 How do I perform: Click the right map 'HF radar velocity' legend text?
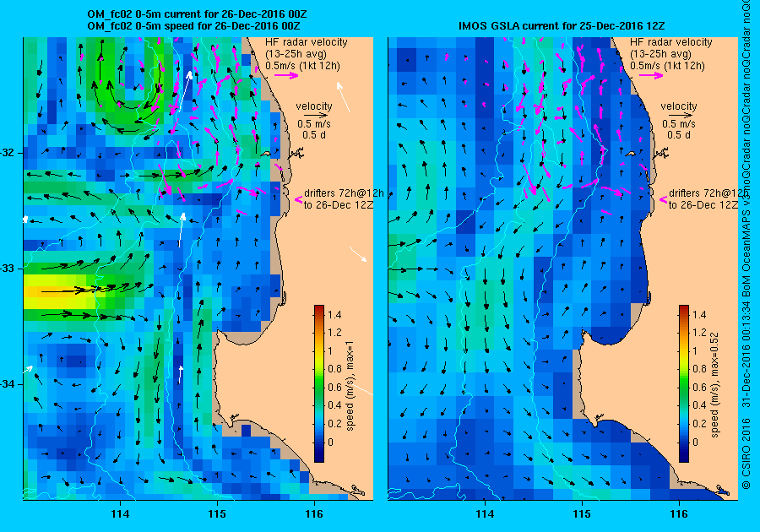tap(671, 42)
